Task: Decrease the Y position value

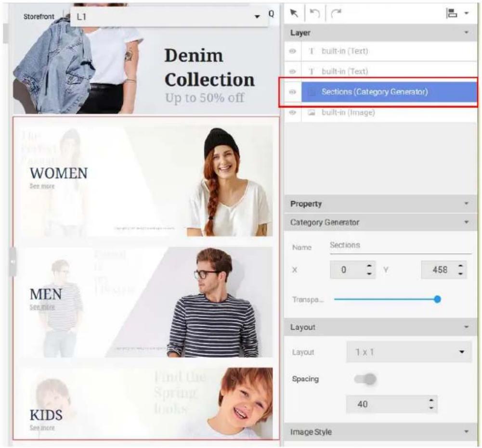Action: coord(460,273)
